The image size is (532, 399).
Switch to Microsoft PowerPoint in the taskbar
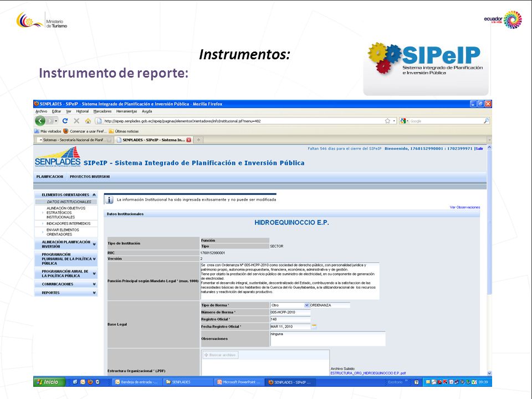(x=239, y=382)
